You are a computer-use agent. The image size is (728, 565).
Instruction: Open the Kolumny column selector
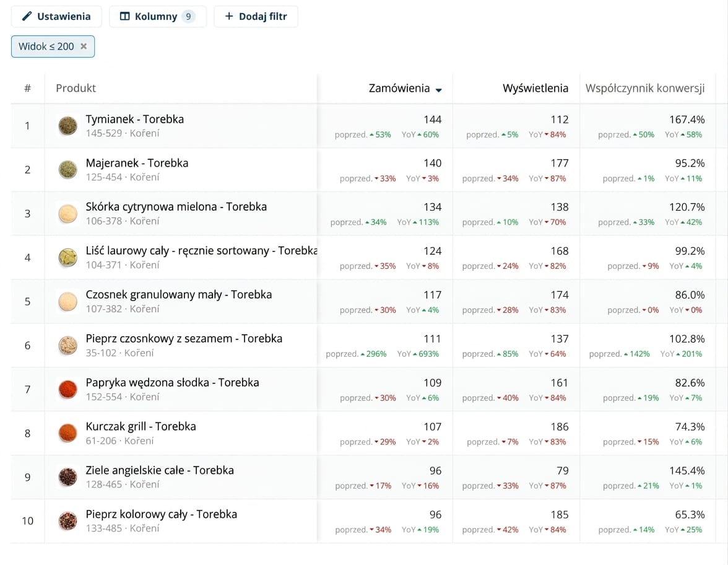click(158, 16)
